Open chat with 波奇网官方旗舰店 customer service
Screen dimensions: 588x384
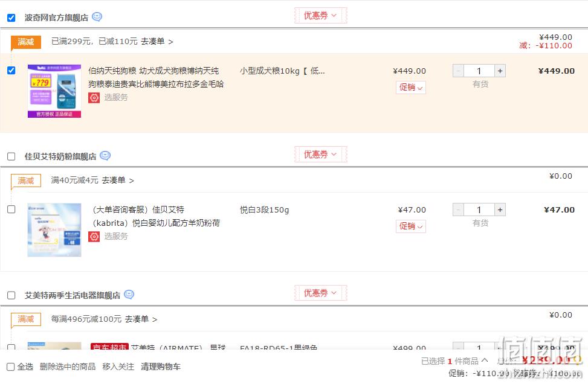click(x=97, y=17)
